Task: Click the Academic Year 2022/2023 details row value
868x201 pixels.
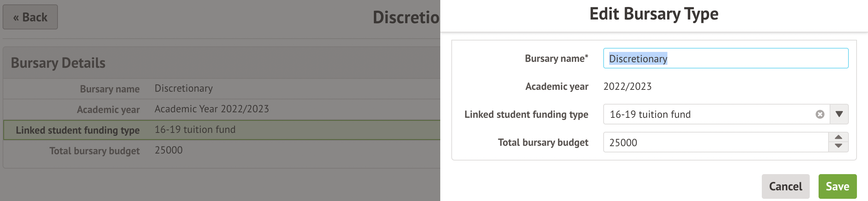Action: 212,109
